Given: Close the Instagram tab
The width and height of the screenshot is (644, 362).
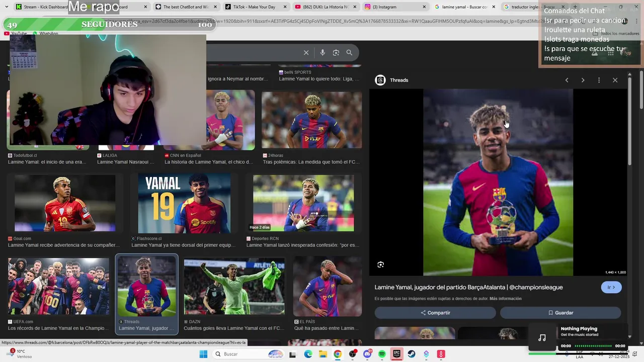Looking at the screenshot, I should click(x=424, y=7).
